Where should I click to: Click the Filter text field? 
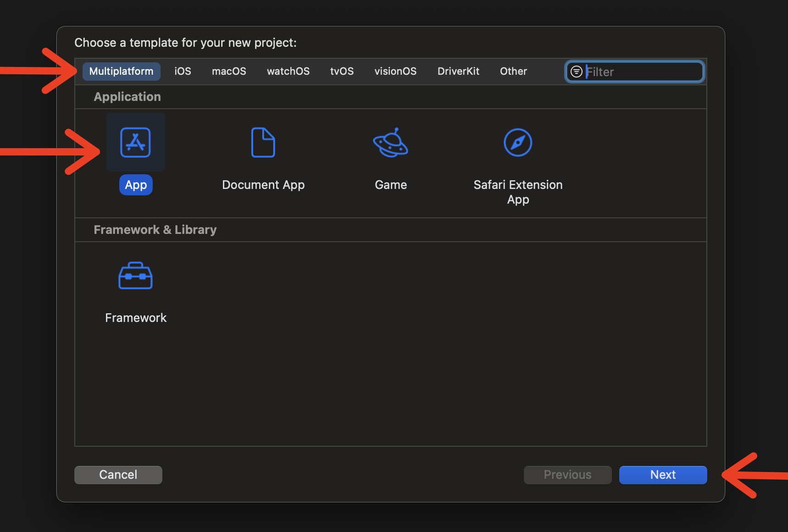click(x=635, y=72)
